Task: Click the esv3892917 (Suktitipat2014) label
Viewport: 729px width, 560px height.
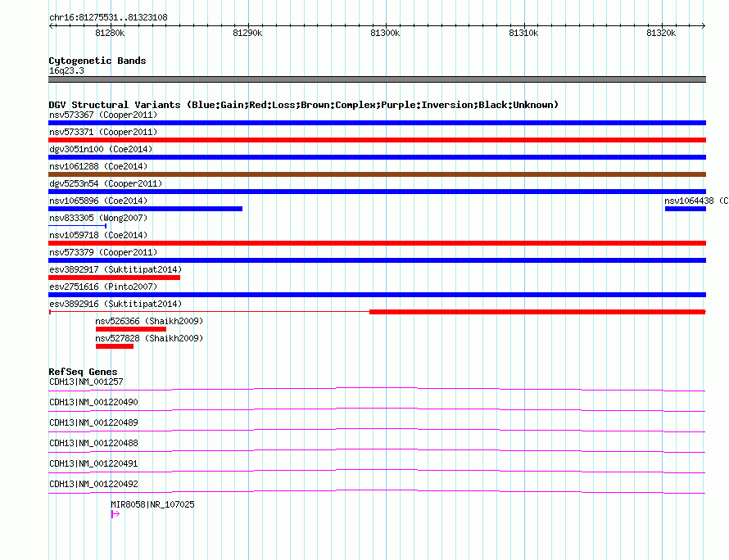Action: coord(115,269)
